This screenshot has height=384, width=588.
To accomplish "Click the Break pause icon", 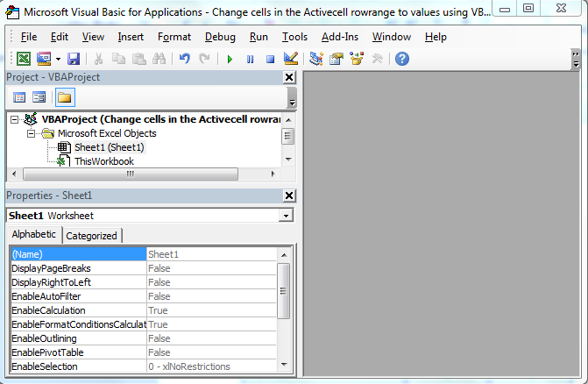I will tap(250, 59).
